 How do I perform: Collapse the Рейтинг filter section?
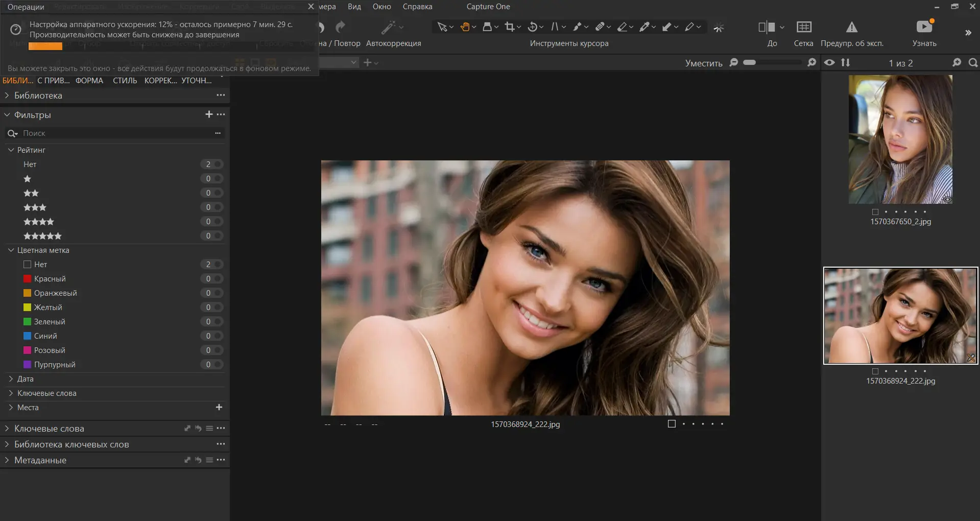(x=10, y=150)
